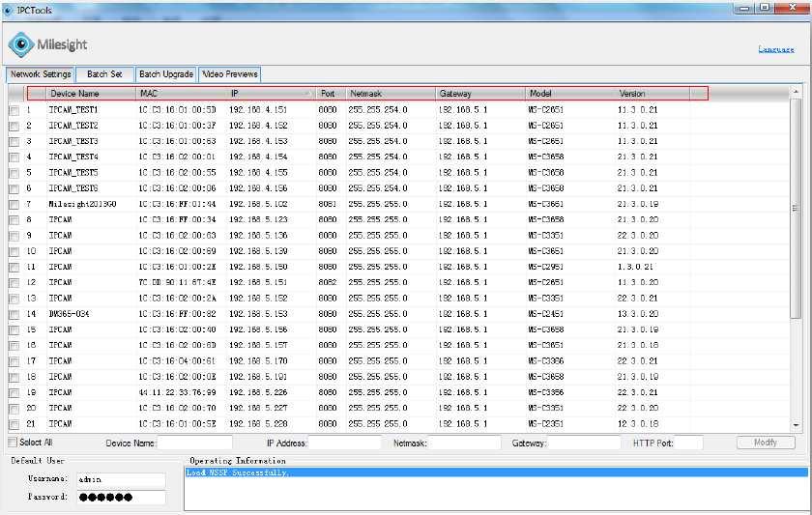
Task: Close the IPCTools window
Action: click(x=793, y=8)
